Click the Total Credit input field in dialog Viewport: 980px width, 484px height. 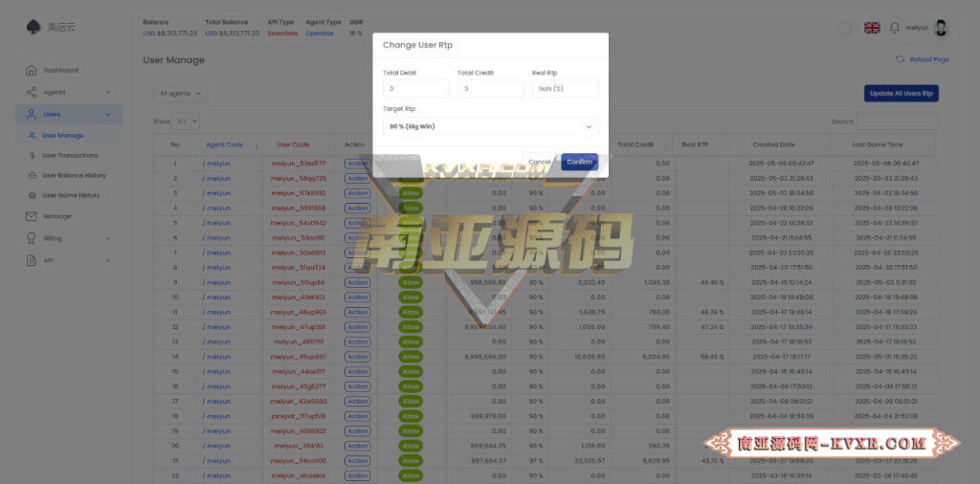click(491, 89)
